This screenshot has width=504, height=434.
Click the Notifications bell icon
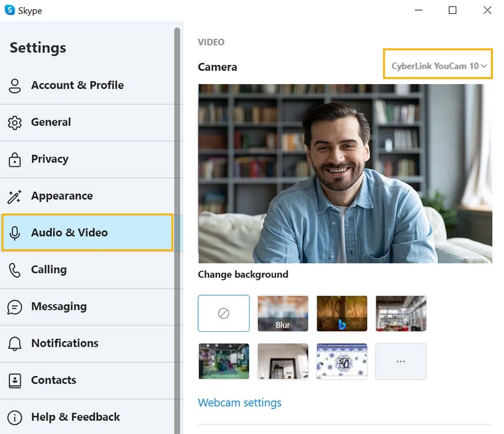pyautogui.click(x=15, y=343)
